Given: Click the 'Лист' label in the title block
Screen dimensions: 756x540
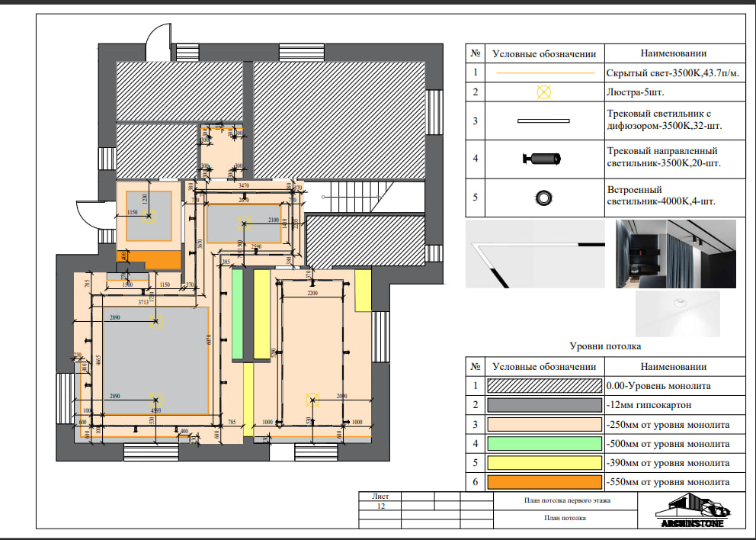Looking at the screenshot, I should (x=380, y=496).
